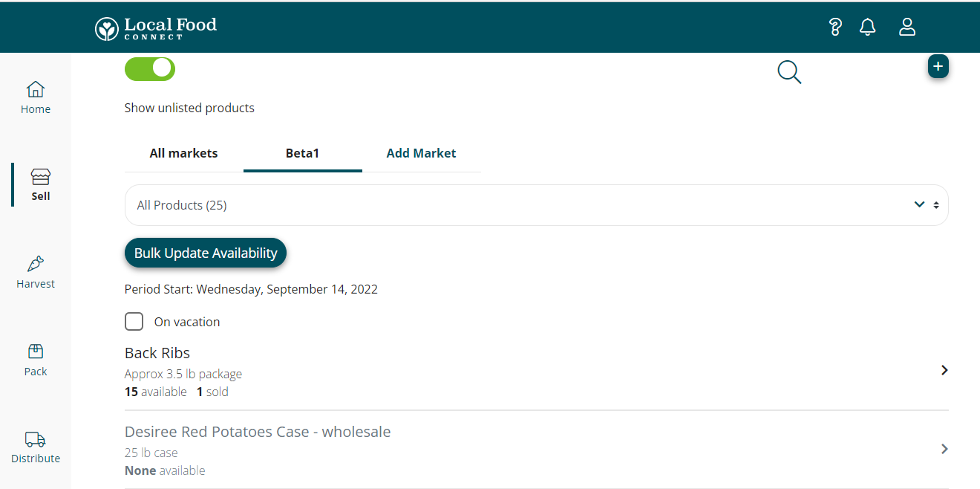This screenshot has height=489, width=980.
Task: Open the Home section from sidebar
Action: 35,97
